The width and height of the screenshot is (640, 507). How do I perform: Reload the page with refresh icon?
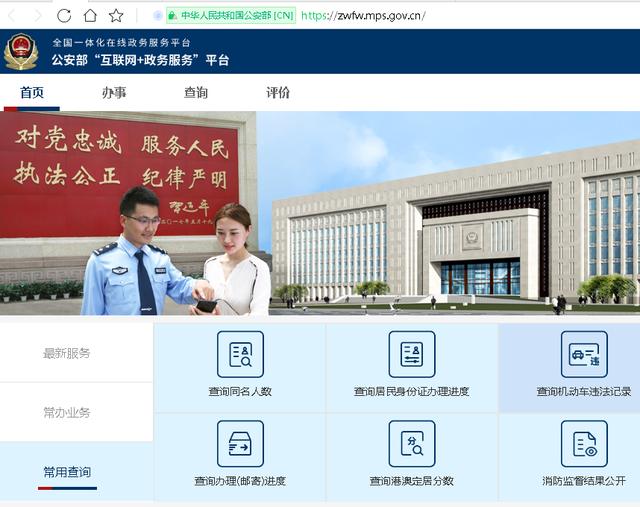pyautogui.click(x=64, y=16)
